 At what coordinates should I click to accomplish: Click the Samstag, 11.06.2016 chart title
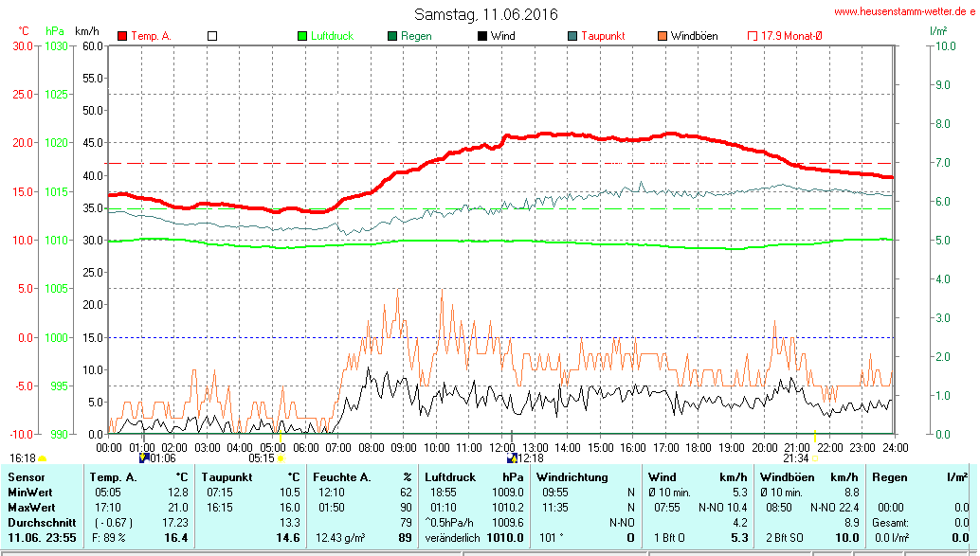point(486,14)
